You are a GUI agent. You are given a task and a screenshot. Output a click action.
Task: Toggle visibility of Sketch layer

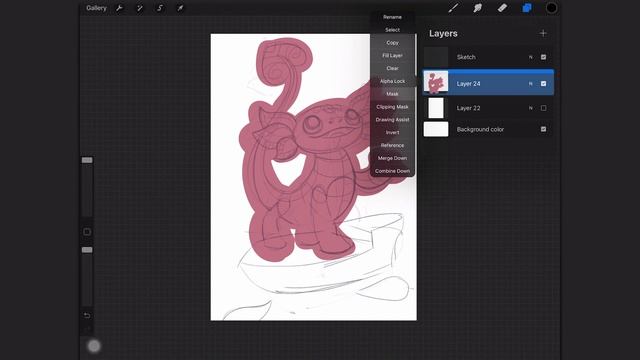543,57
